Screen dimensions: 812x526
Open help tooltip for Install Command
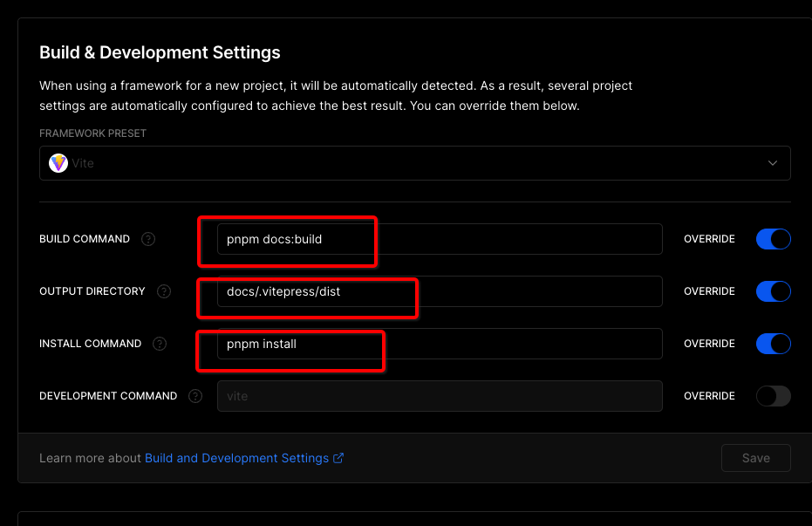(160, 344)
